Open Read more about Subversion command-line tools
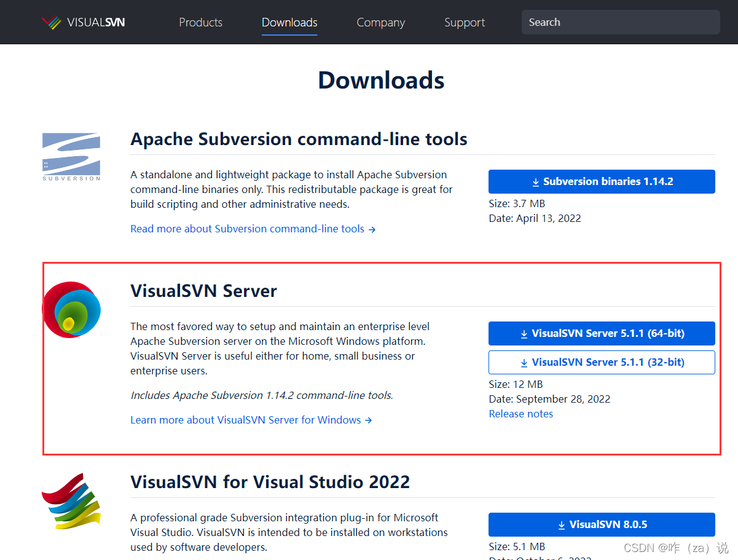The height and width of the screenshot is (560, 738). point(253,229)
